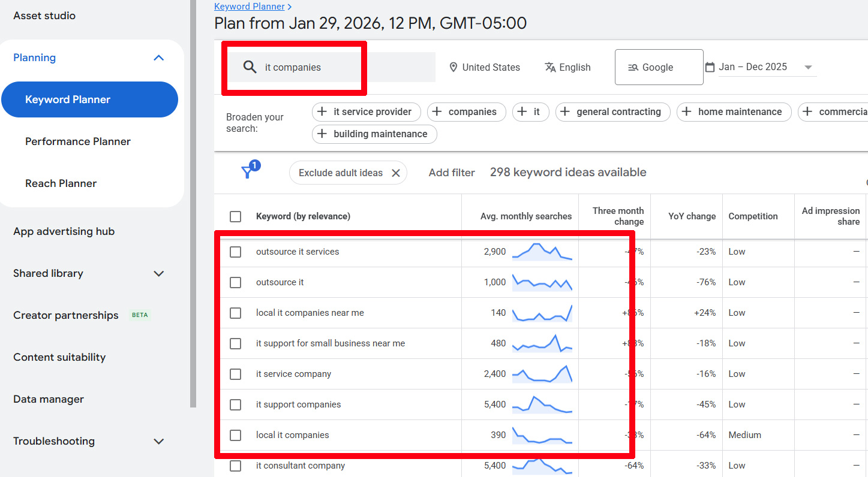Open Performance Planner in sidebar
The image size is (868, 477).
point(78,141)
